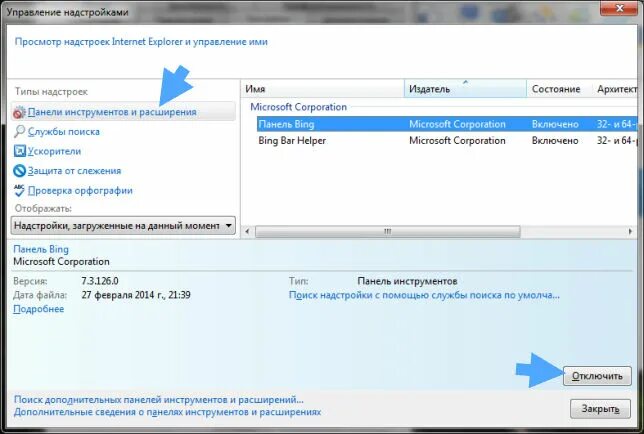Screen dimensions: 644x434
Task: Click the ABC spell-check icon
Action: (x=19, y=190)
